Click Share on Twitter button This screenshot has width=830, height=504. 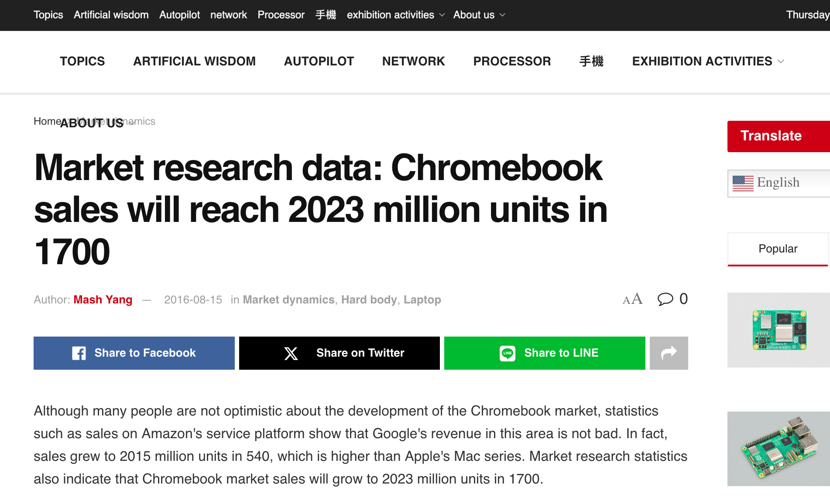(340, 353)
